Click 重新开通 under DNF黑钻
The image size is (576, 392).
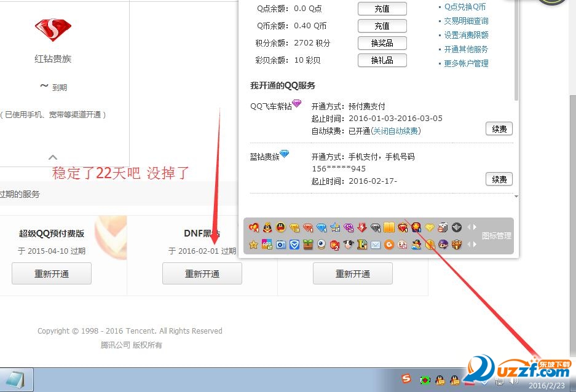click(202, 273)
